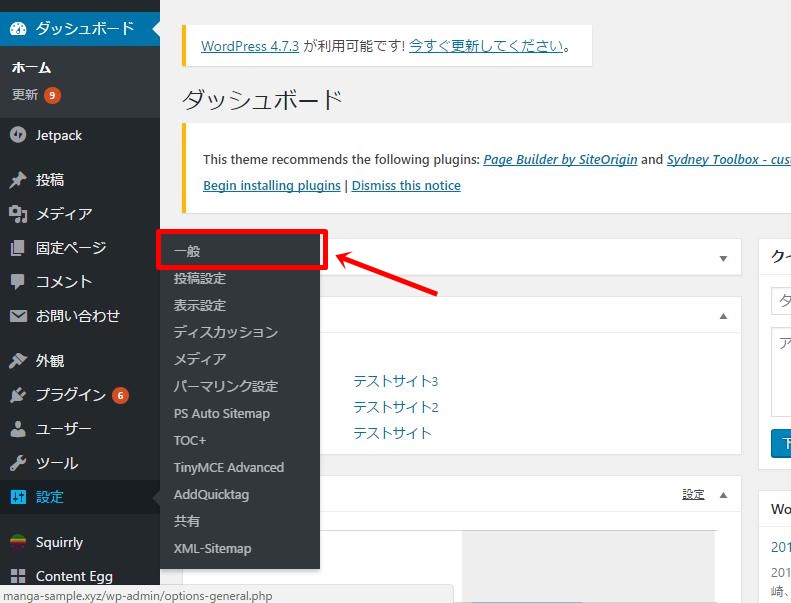Screen dimensions: 791x603
Task: Select AddQuicktag in the submenu
Action: point(240,495)
